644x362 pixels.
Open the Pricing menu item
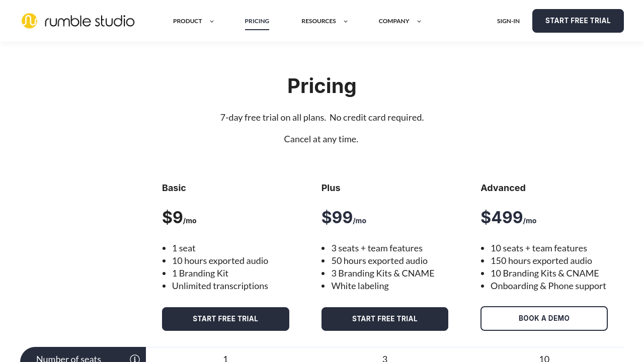click(257, 21)
